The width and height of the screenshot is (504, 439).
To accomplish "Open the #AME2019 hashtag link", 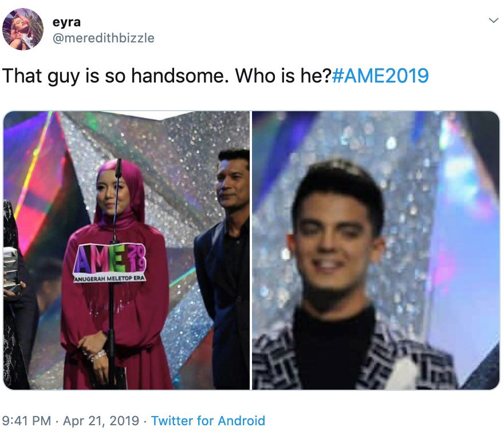I will (380, 76).
